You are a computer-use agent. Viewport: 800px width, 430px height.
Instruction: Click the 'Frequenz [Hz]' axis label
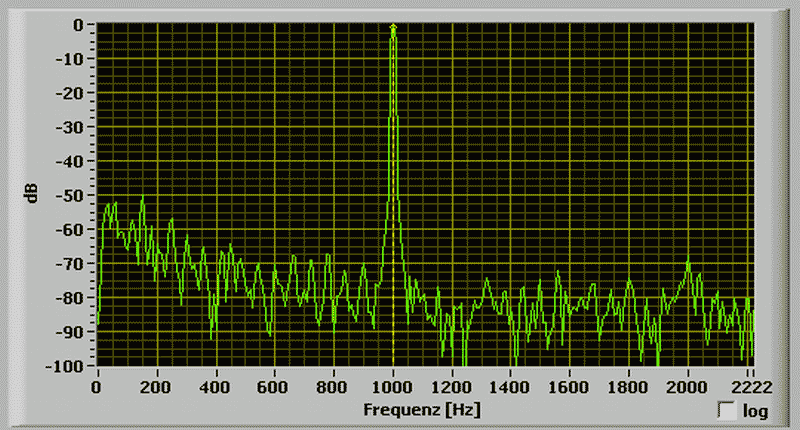[422, 410]
